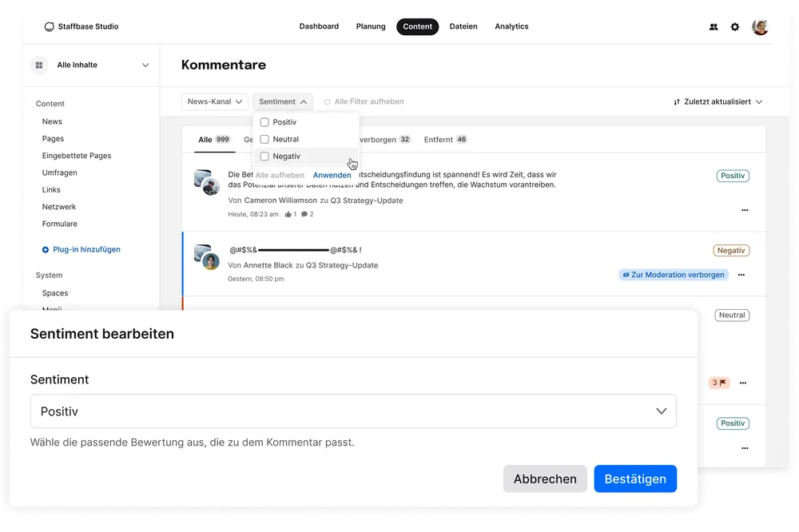Tick the Negativ sentiment checkbox

click(264, 157)
